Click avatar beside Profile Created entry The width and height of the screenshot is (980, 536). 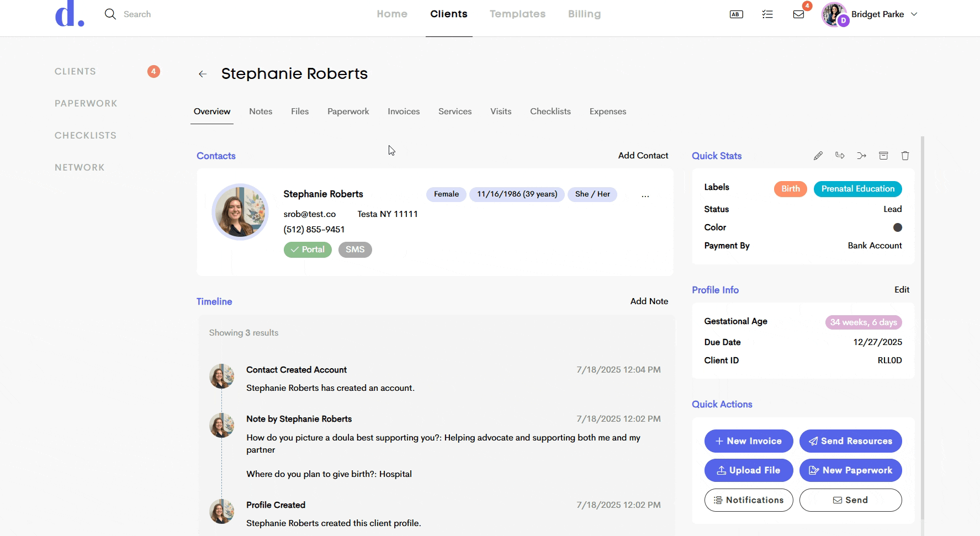coord(221,512)
